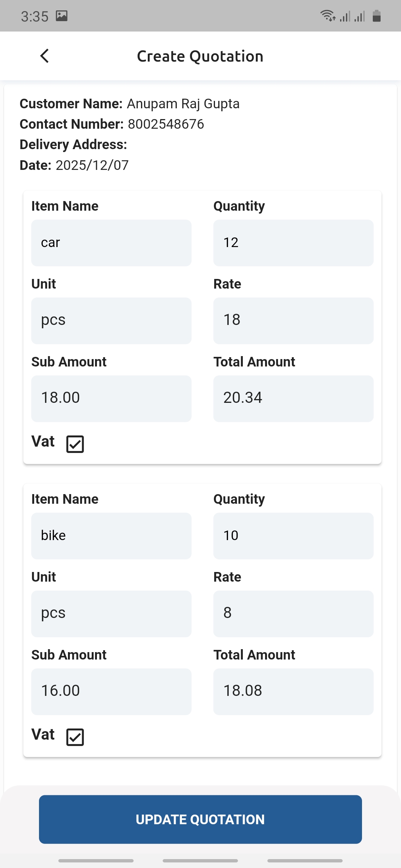Image resolution: width=401 pixels, height=868 pixels.
Task: Change the rate field showing 8
Action: (x=293, y=614)
